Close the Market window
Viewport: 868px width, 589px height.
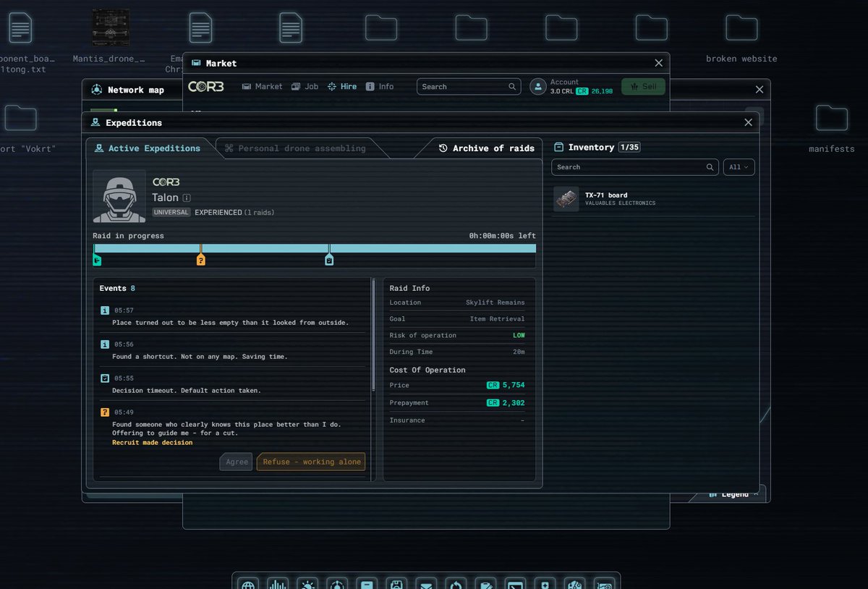point(658,63)
